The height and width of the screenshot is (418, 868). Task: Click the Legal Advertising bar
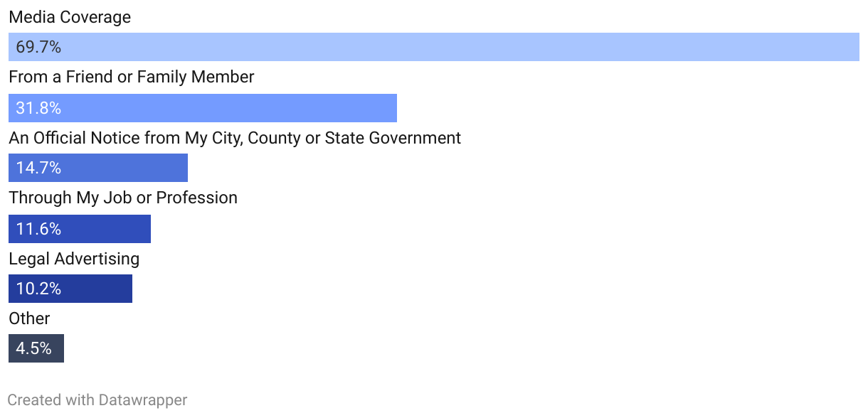click(70, 289)
